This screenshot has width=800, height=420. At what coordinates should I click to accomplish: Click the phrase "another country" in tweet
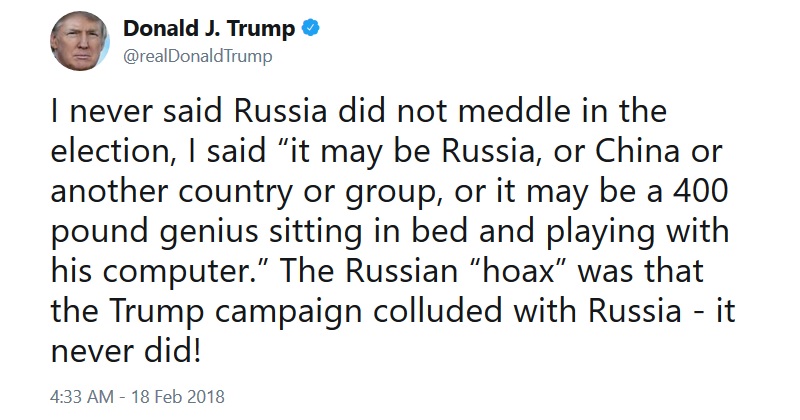(173, 192)
